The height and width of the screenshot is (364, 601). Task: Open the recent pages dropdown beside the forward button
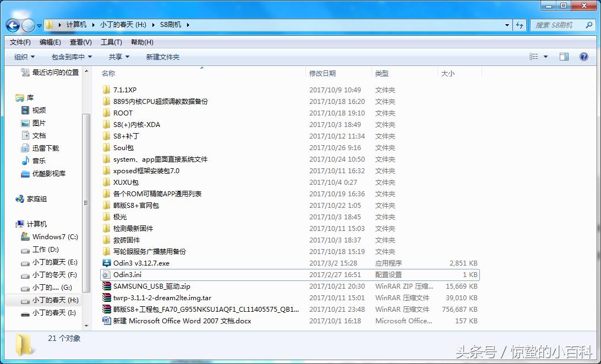point(39,25)
